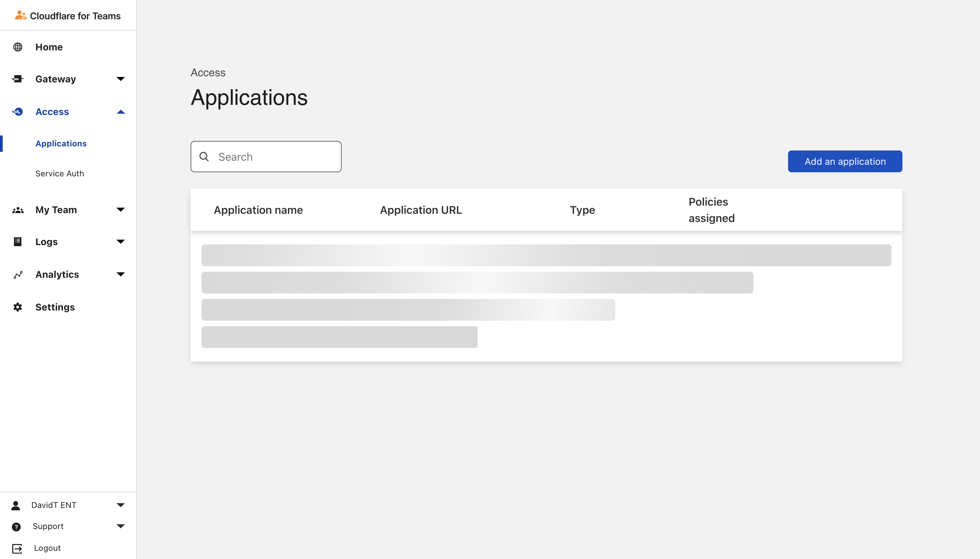Open the Applications sidebar entry
This screenshot has width=980, height=559.
[61, 143]
